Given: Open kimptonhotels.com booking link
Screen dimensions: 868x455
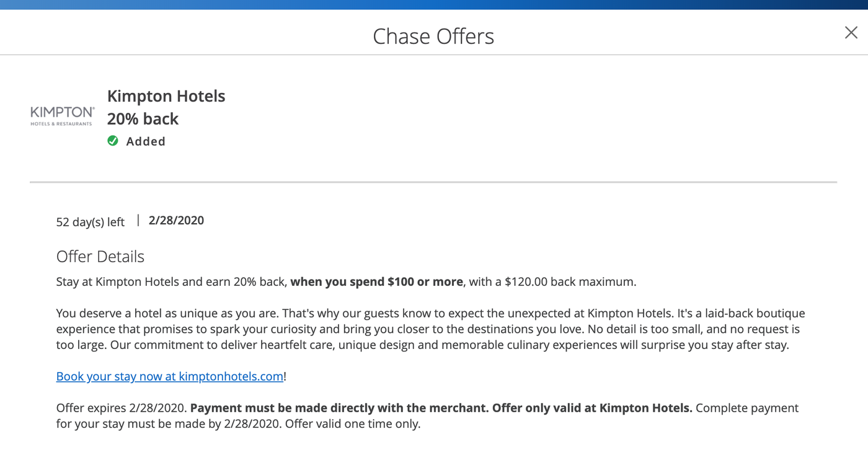Looking at the screenshot, I should 169,376.
